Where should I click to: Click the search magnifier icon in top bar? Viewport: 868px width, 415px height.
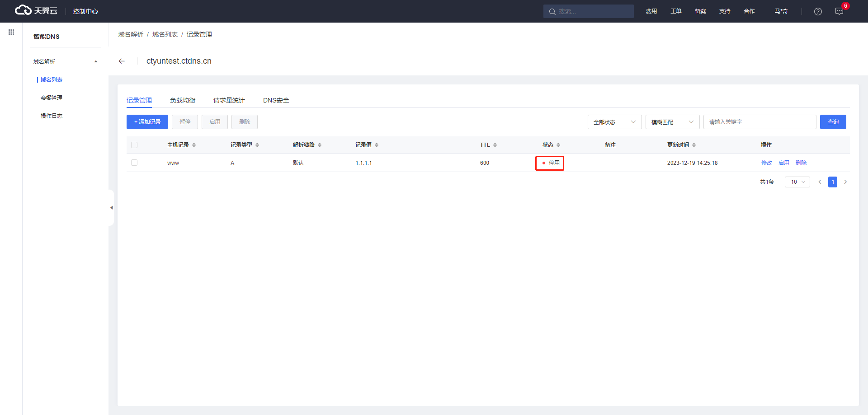(552, 11)
